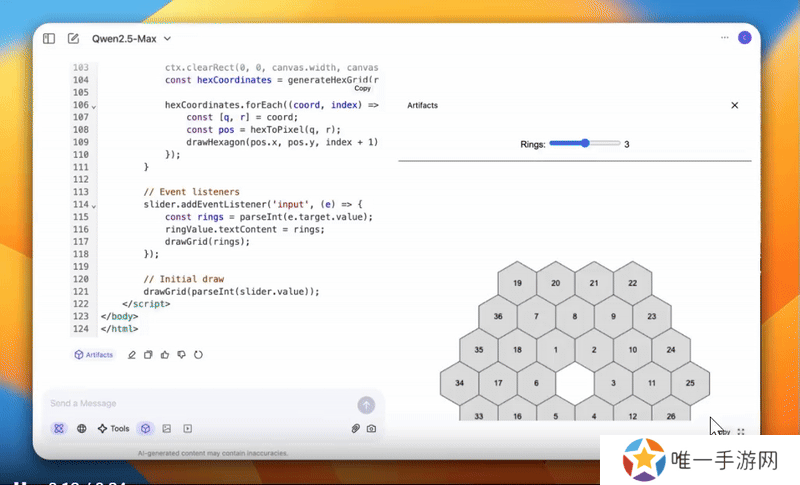Click the 'drawGrid(rings);' code line

pos(208,242)
